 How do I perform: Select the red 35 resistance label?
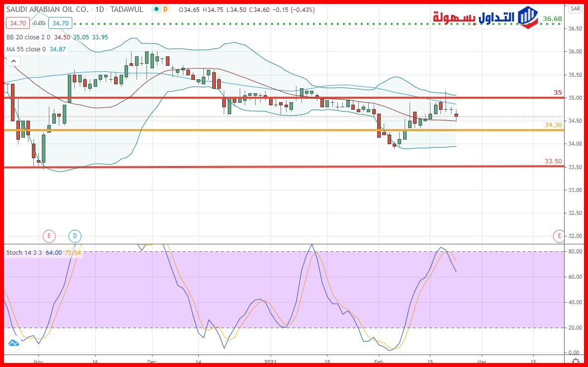tap(558, 92)
